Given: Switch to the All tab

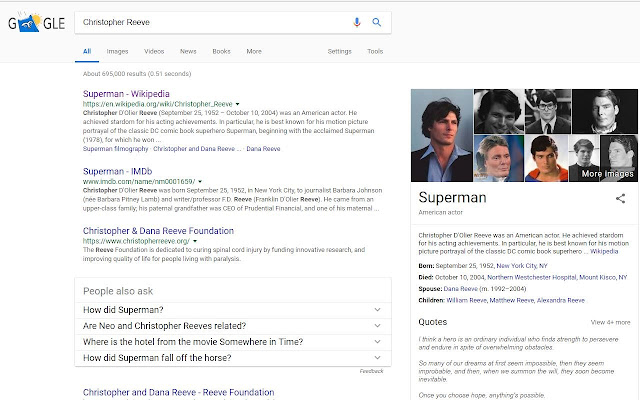Looking at the screenshot, I should click(x=87, y=51).
